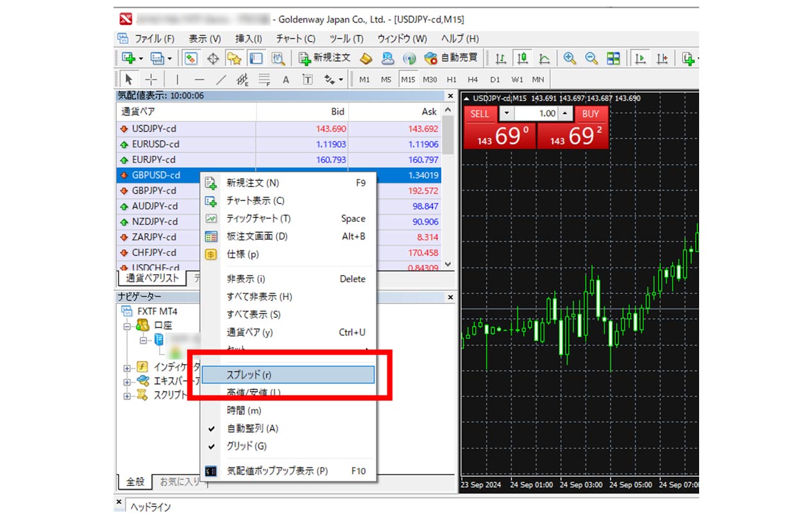The image size is (812, 518).
Task: Switch timeframe to D1
Action: click(495, 79)
